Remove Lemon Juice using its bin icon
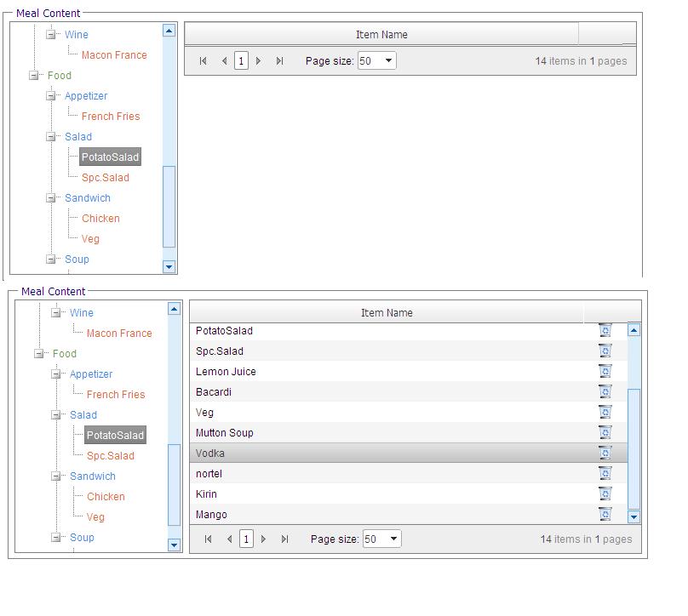The height and width of the screenshot is (616, 688). click(605, 371)
